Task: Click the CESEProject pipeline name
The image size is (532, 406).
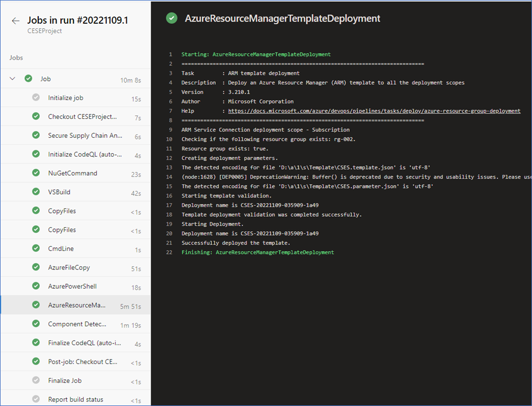Action: point(44,31)
